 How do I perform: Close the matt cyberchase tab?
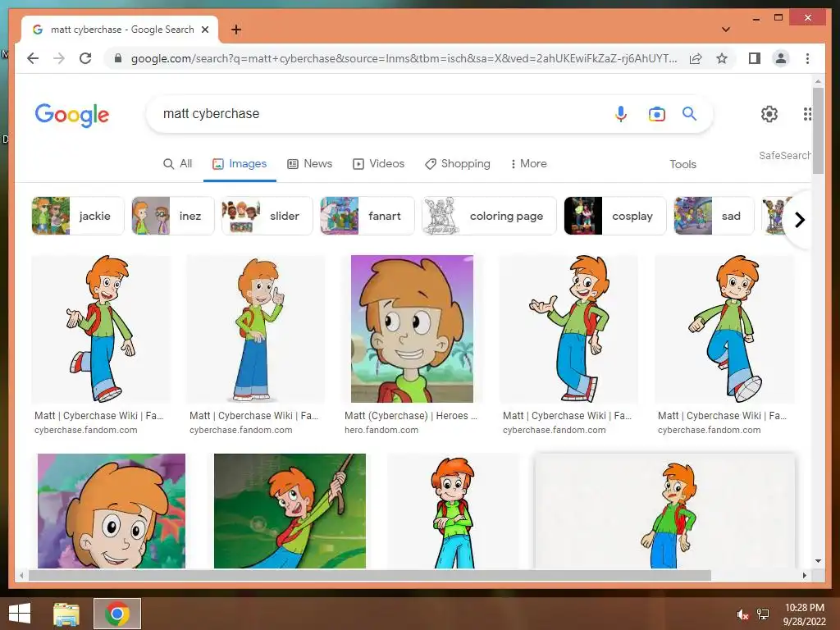pyautogui.click(x=205, y=30)
